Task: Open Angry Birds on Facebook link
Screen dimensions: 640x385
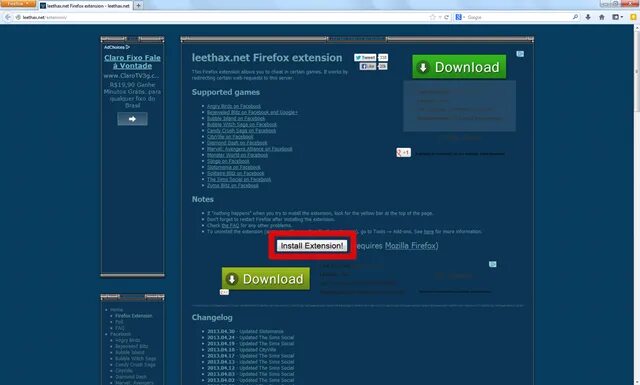Action: pyautogui.click(x=234, y=106)
